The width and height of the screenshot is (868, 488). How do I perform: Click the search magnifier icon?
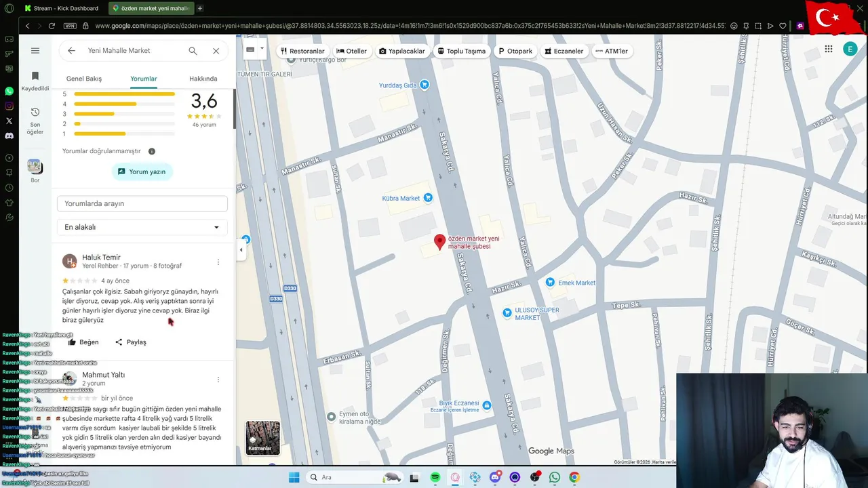(x=193, y=51)
